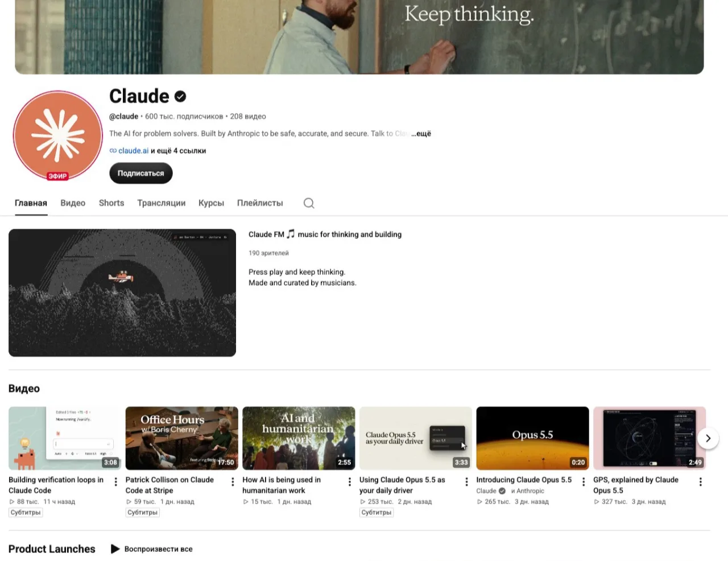Image resolution: width=728 pixels, height=561 pixels.
Task: Switch to the Видео tab
Action: tap(73, 203)
